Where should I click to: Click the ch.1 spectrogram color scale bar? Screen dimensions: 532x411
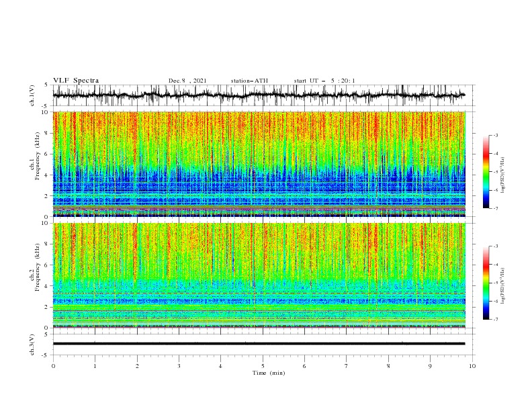pyautogui.click(x=486, y=172)
